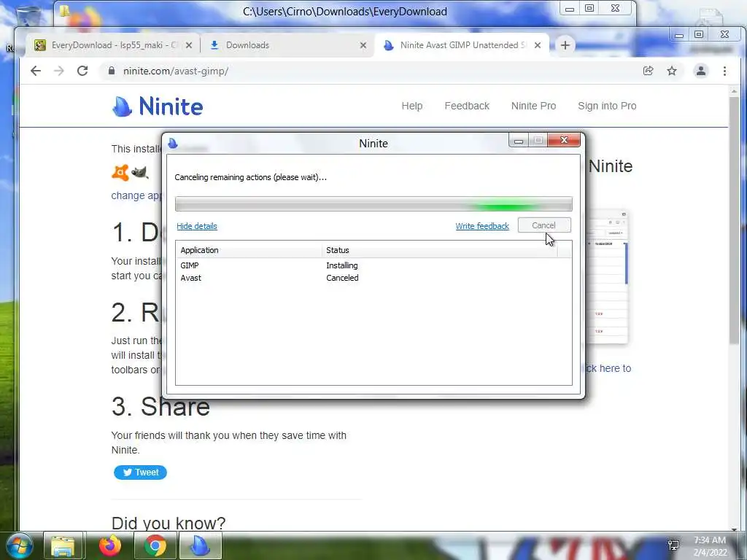This screenshot has height=560, width=747.
Task: Reload the ninite.com page
Action: coord(82,71)
